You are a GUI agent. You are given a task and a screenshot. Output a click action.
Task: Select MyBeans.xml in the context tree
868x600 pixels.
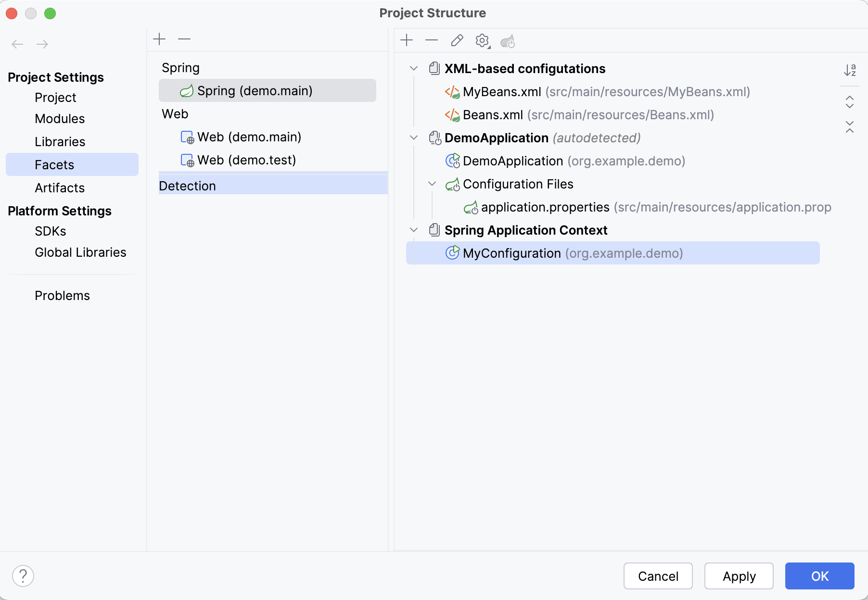[x=502, y=92]
